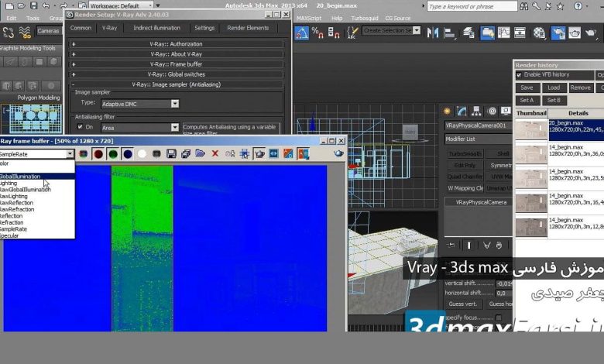The width and height of the screenshot is (604, 364).
Task: Open Indirect illumination tab
Action: click(x=156, y=28)
